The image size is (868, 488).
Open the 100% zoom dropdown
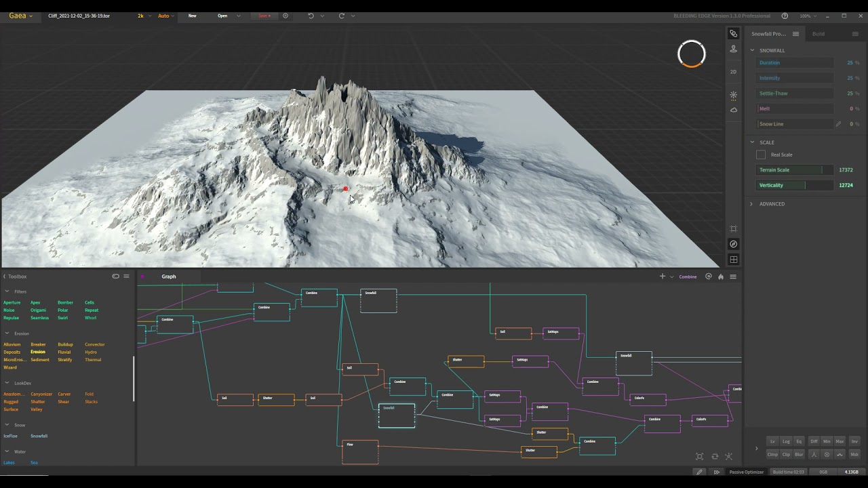coord(808,16)
